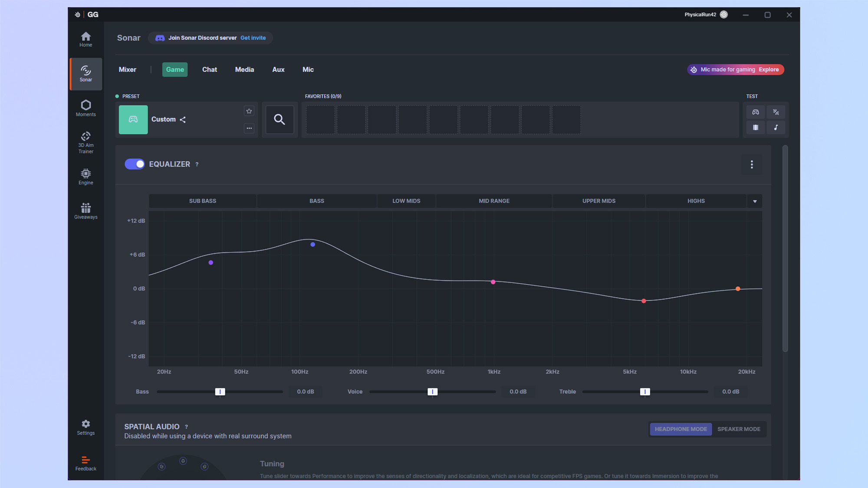Switch to Speaker Mode
Image resolution: width=868 pixels, height=488 pixels.
(x=739, y=429)
